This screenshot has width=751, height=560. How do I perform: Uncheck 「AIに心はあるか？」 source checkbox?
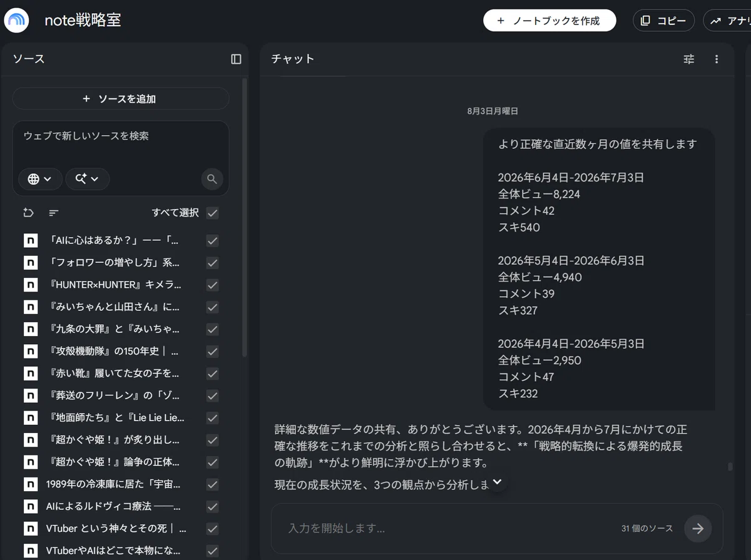(213, 240)
